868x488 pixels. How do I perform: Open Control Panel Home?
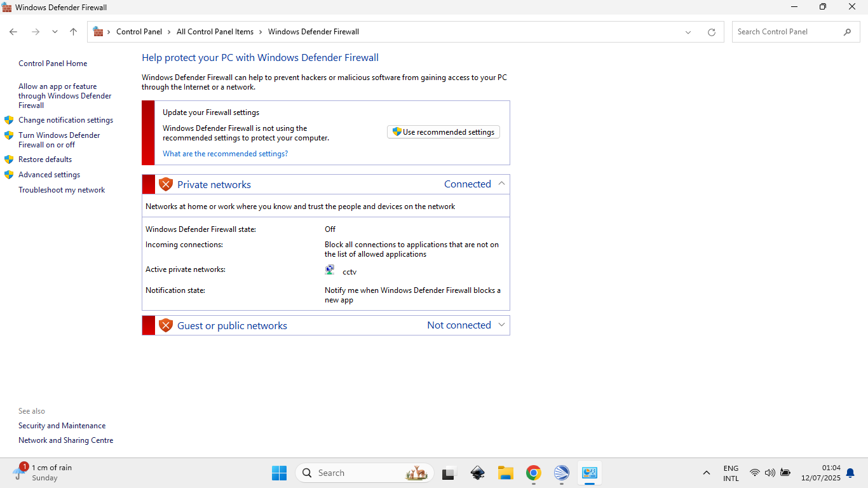(53, 64)
